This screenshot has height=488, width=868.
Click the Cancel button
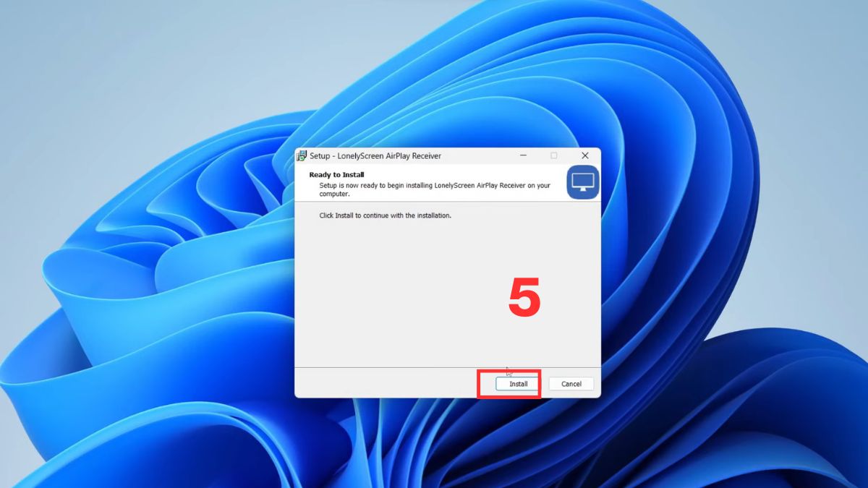(571, 384)
